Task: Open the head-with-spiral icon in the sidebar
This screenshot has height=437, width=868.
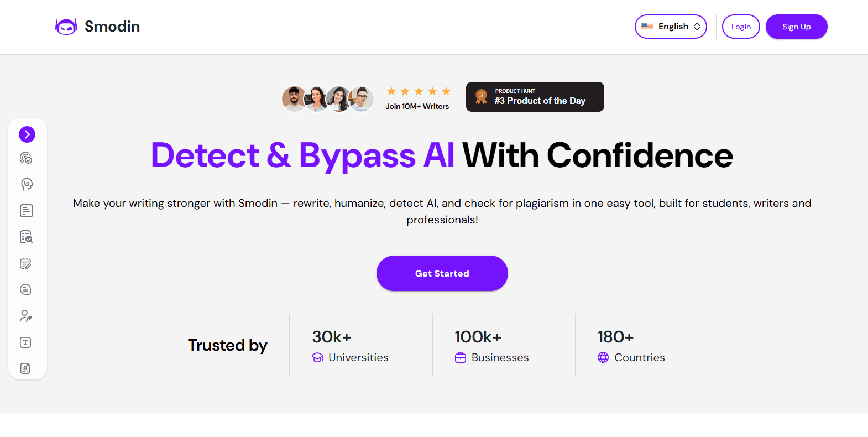Action: click(27, 184)
